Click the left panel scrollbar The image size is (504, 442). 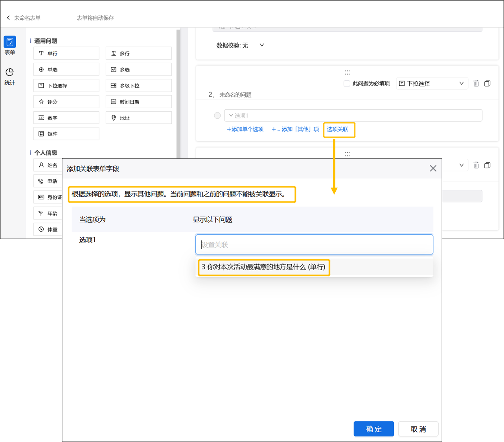point(178,93)
